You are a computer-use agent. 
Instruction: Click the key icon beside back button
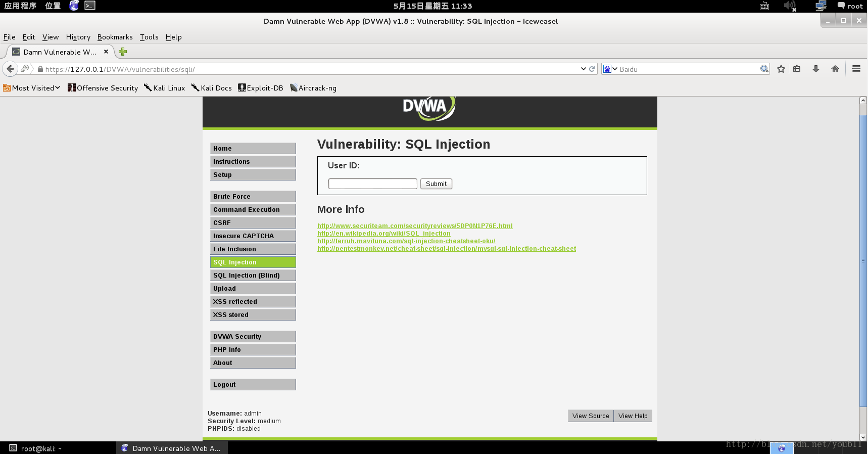[x=25, y=69]
